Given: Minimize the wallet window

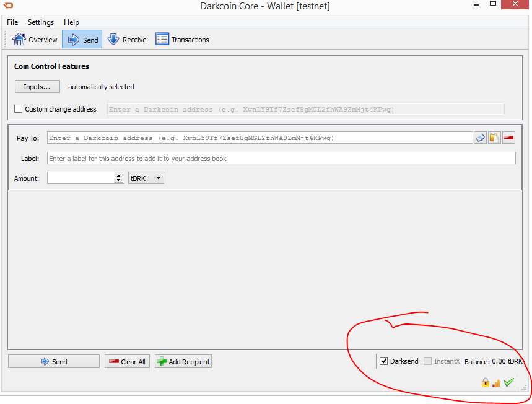Looking at the screenshot, I should [476, 5].
